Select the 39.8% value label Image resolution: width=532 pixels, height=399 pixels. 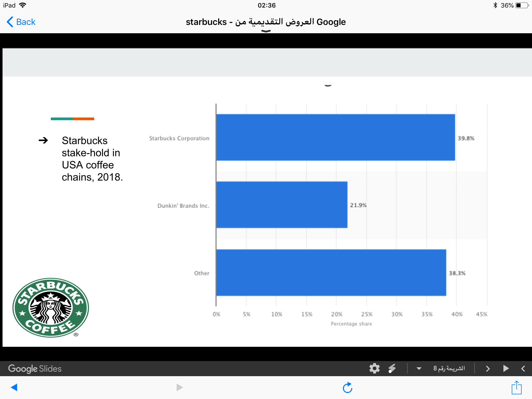(466, 138)
